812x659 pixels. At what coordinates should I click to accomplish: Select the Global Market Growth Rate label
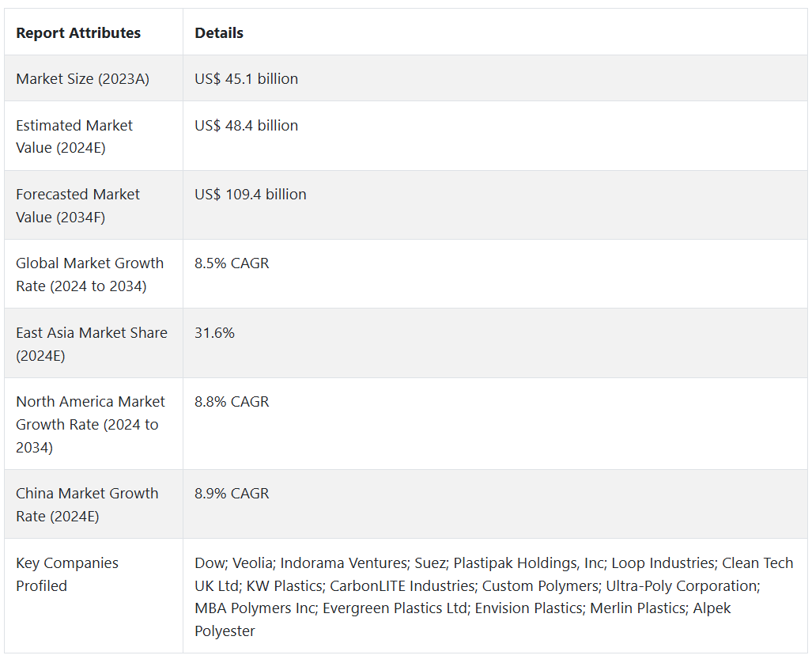[x=89, y=274]
